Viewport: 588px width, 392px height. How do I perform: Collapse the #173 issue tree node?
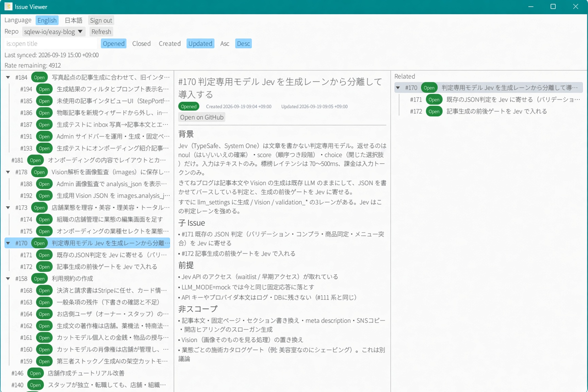click(x=8, y=208)
